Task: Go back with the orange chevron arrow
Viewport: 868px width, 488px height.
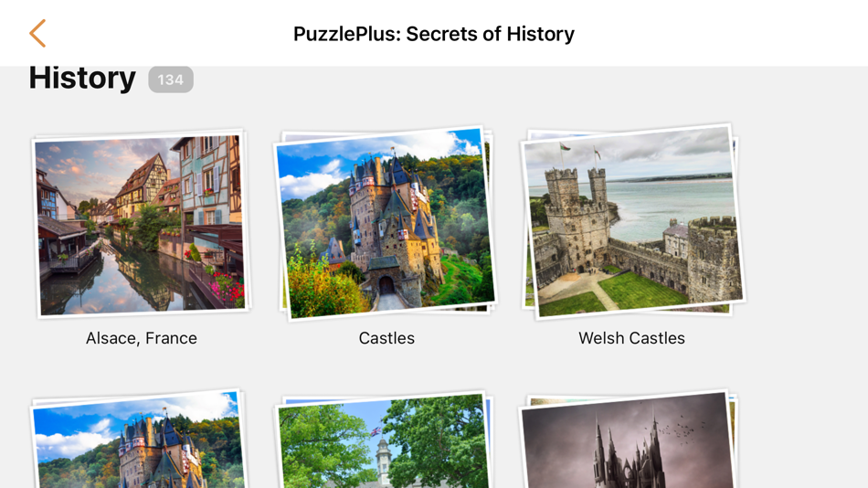Action: pos(37,33)
